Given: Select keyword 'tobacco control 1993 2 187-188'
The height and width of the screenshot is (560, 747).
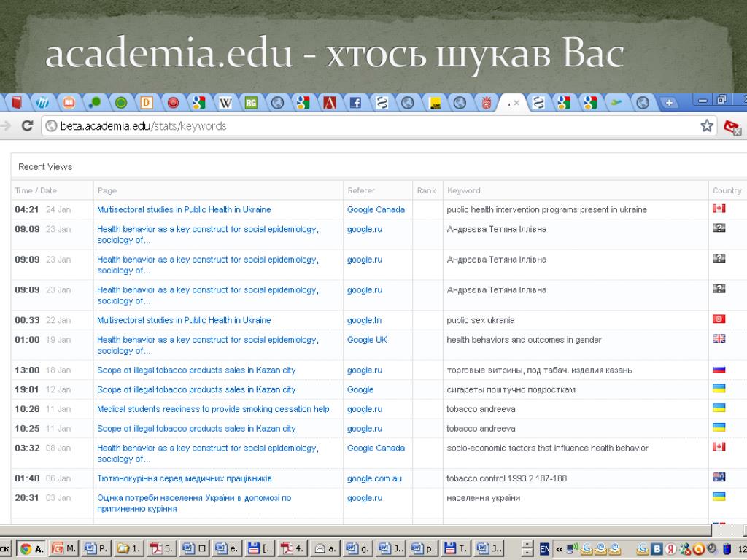Looking at the screenshot, I should [x=506, y=478].
